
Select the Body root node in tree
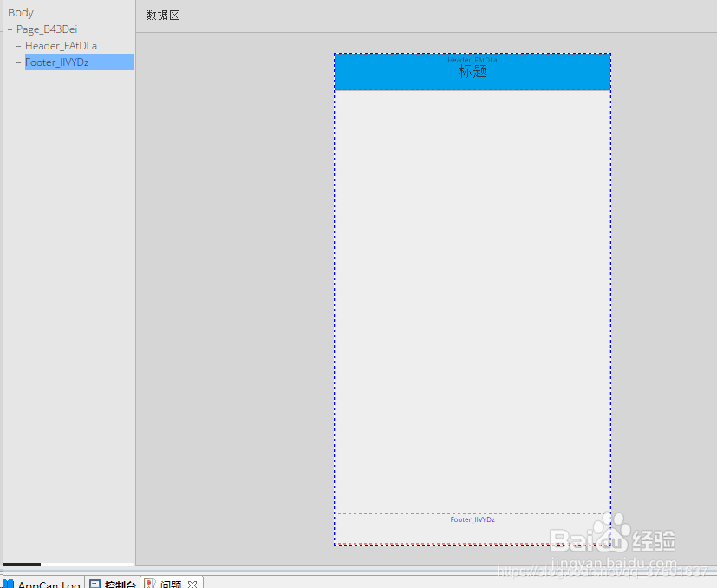click(21, 13)
